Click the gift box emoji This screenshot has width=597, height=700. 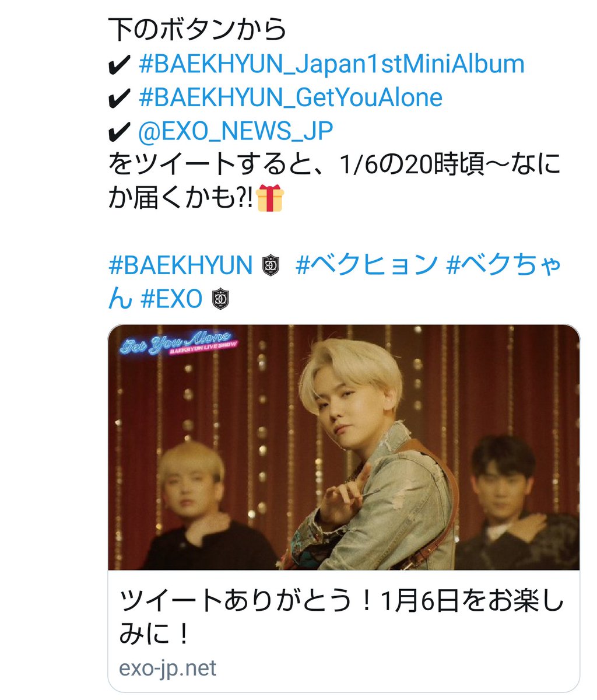click(269, 198)
